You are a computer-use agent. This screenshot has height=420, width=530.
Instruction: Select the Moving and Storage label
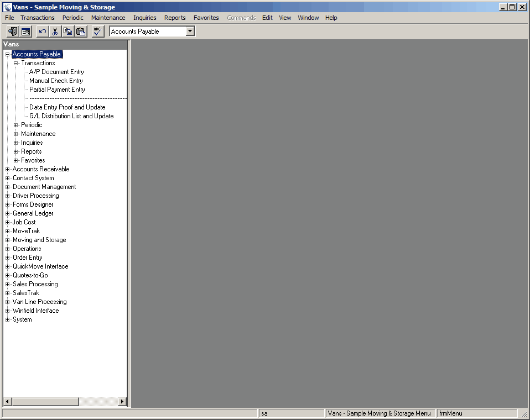[x=39, y=240]
